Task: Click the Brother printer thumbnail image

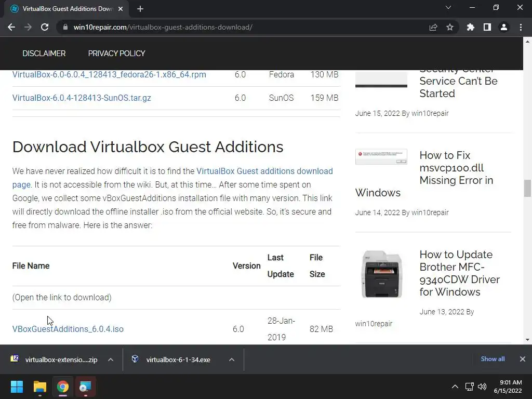Action: tap(382, 274)
